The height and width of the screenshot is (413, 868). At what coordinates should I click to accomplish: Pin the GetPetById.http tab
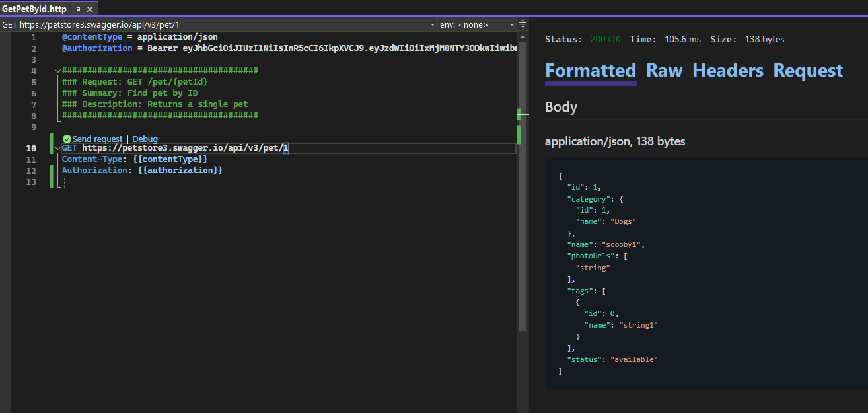click(77, 9)
